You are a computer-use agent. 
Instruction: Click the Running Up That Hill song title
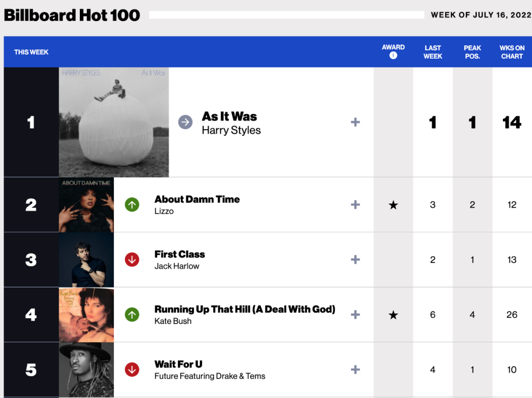point(245,309)
